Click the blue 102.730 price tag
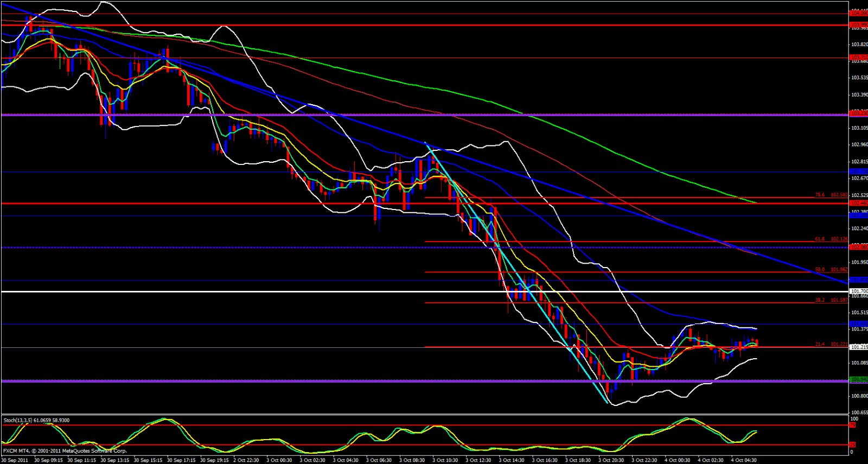This screenshot has width=868, height=464. tap(859, 172)
